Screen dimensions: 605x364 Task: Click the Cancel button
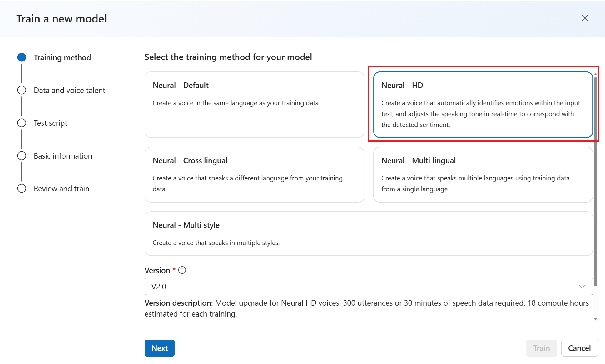(579, 348)
